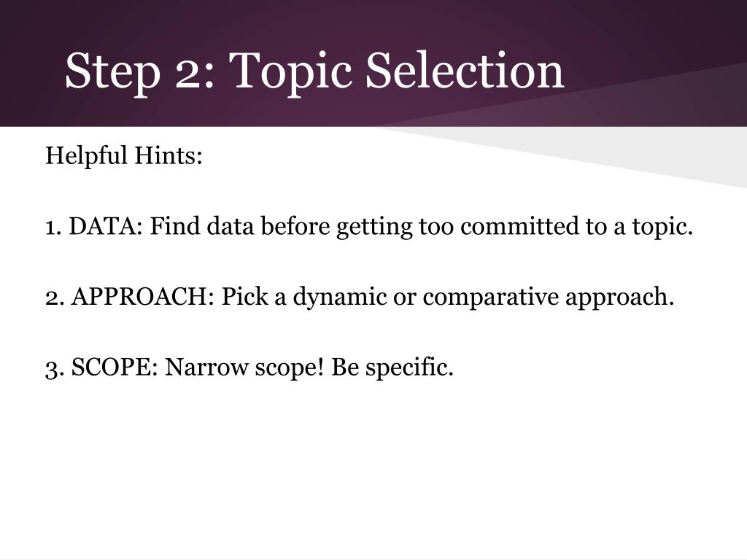Click the word 'comparative' in hint two
747x560 pixels.
coord(491,297)
